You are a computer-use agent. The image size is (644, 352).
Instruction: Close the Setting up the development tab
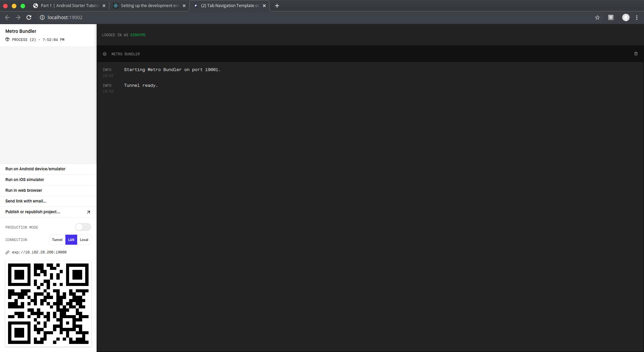(184, 6)
